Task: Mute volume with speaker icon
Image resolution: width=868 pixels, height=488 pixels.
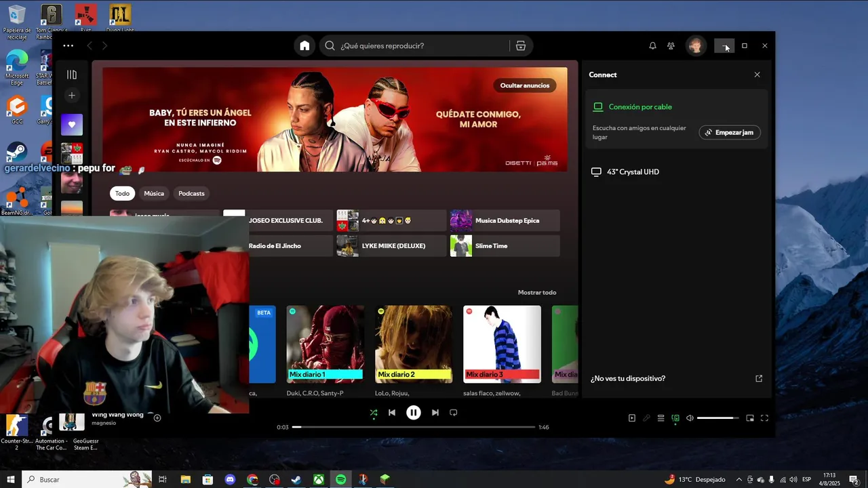Action: pos(690,418)
